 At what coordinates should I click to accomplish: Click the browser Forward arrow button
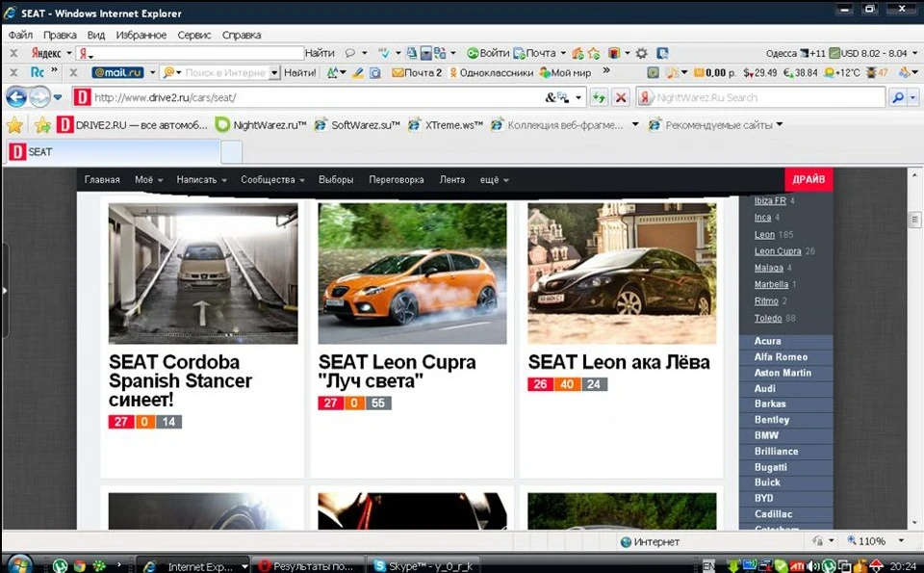39,97
